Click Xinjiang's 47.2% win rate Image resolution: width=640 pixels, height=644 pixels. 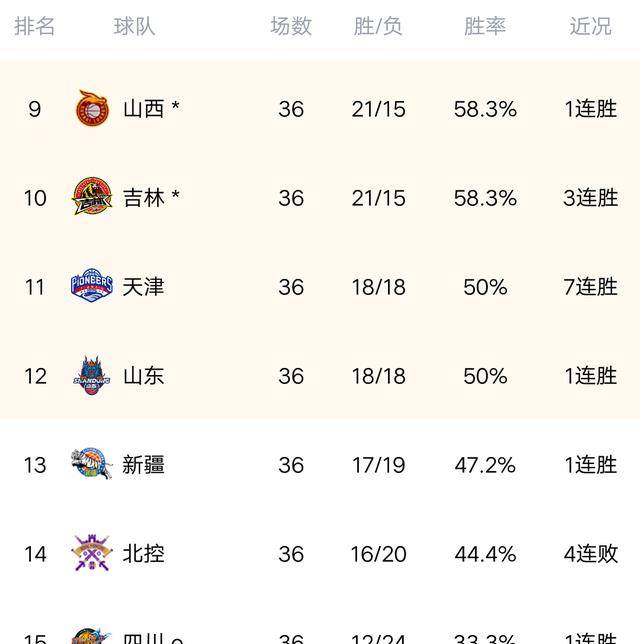(485, 465)
